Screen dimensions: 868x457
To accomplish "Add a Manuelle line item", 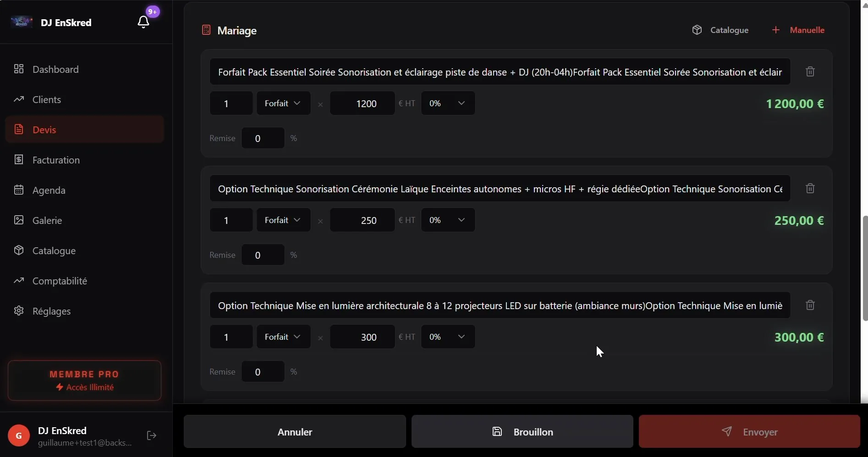I will (798, 30).
